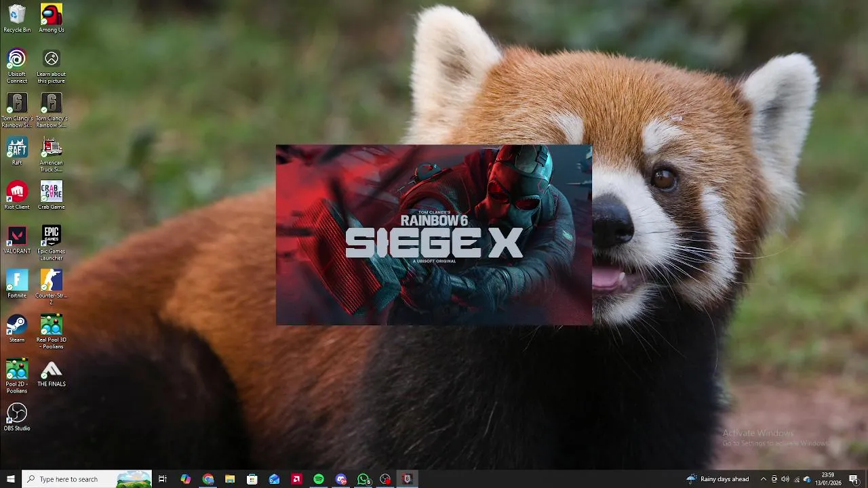This screenshot has height=488, width=868.
Task: Open the Riot Client desktop shortcut
Action: click(17, 195)
